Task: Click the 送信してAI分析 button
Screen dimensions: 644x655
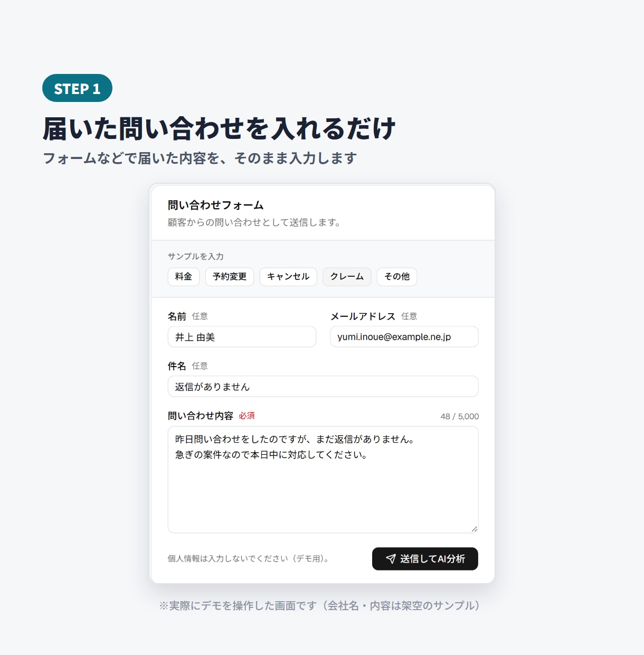Action: [425, 559]
